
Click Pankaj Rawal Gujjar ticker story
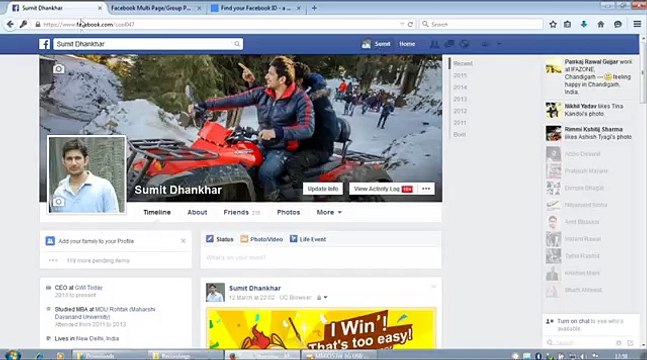click(x=589, y=77)
